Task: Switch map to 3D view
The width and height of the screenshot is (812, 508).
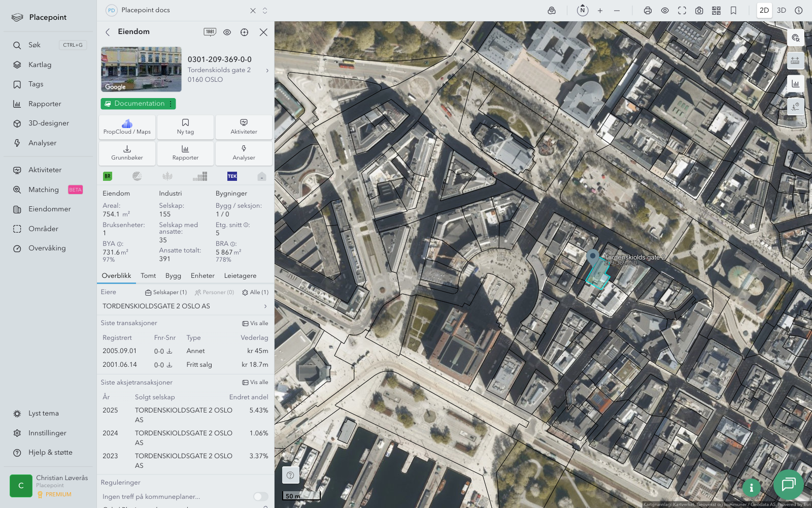Action: tap(782, 11)
